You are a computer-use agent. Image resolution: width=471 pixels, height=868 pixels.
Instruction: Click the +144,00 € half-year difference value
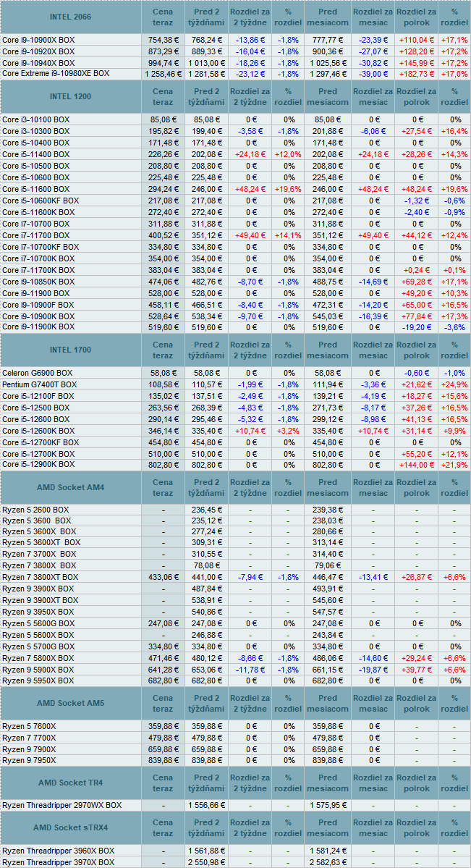point(417,465)
